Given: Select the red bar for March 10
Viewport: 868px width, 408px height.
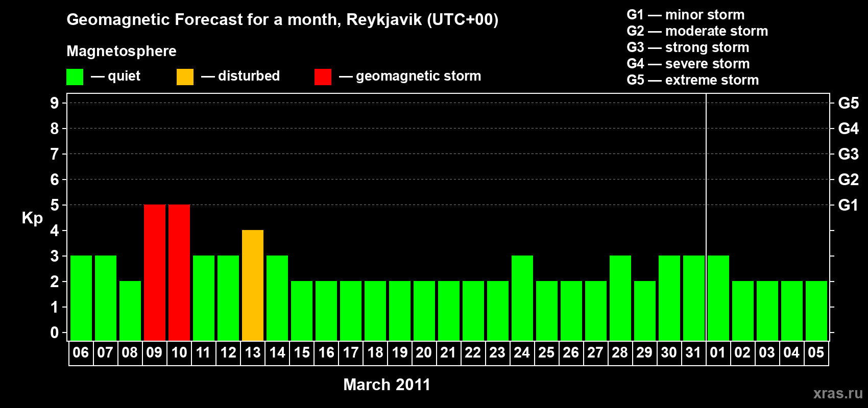Looking at the screenshot, I should (179, 272).
